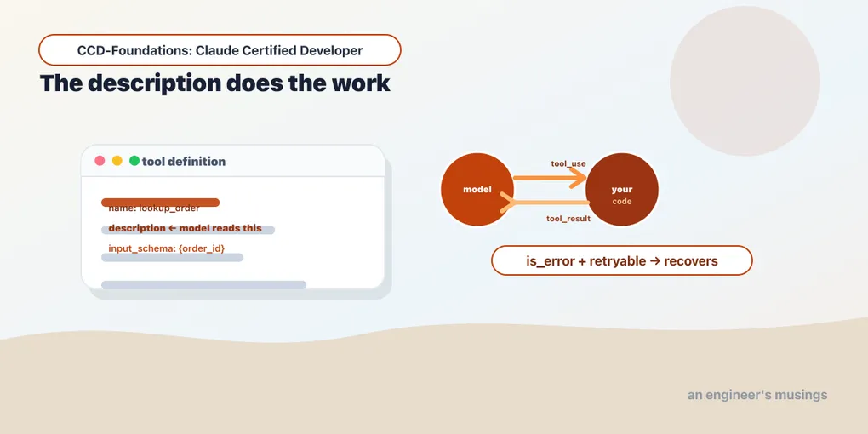Click the 'tool_result' arrow label
This screenshot has height=434, width=868.
568,219
